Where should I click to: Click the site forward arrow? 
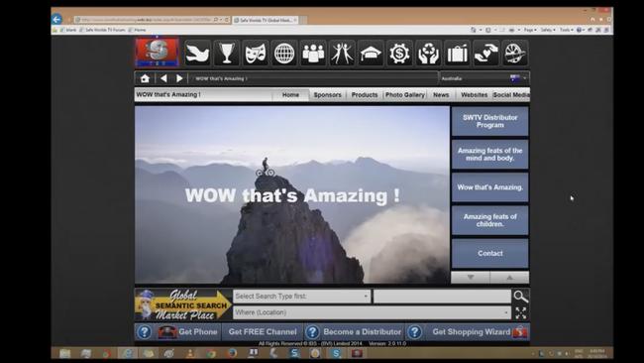[x=179, y=78]
